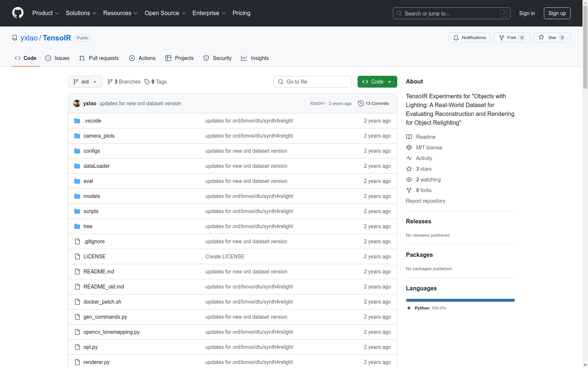Viewport: 588px width, 368px height.
Task: Click the star icon beside 3 stars
Action: 409,169
